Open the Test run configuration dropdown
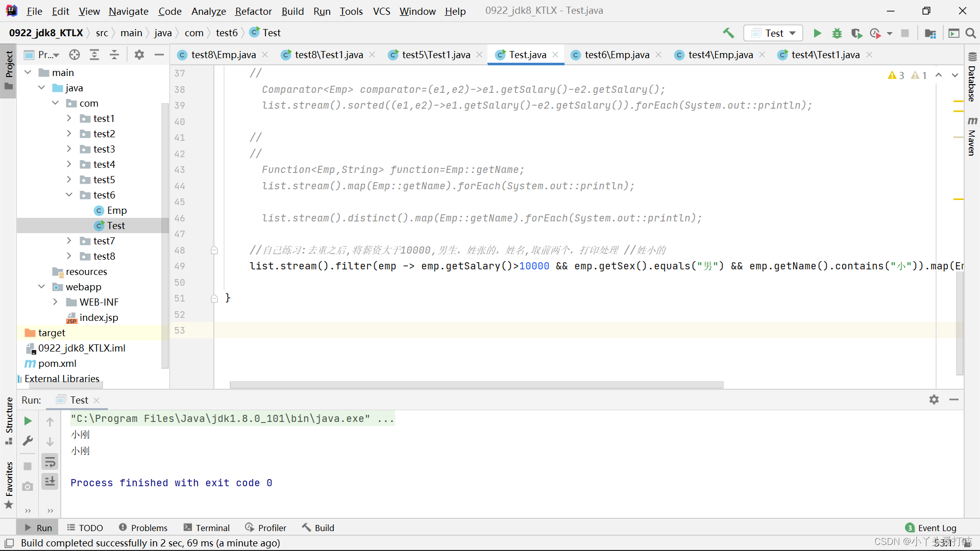This screenshot has width=980, height=551. (x=773, y=33)
